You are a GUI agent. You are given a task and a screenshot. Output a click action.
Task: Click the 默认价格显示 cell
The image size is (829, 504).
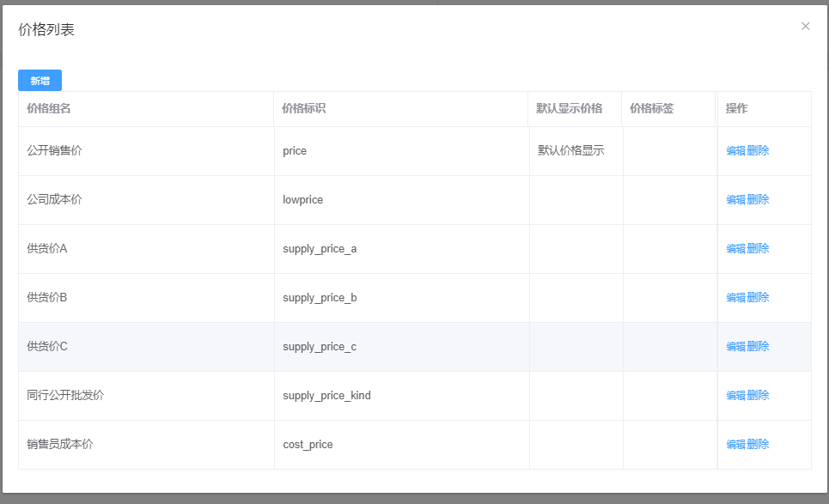click(571, 151)
